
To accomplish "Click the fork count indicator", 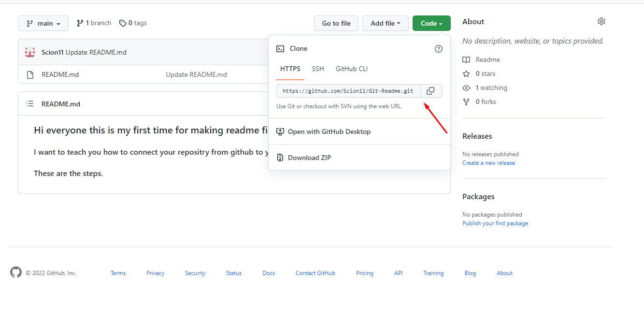I will click(x=486, y=102).
